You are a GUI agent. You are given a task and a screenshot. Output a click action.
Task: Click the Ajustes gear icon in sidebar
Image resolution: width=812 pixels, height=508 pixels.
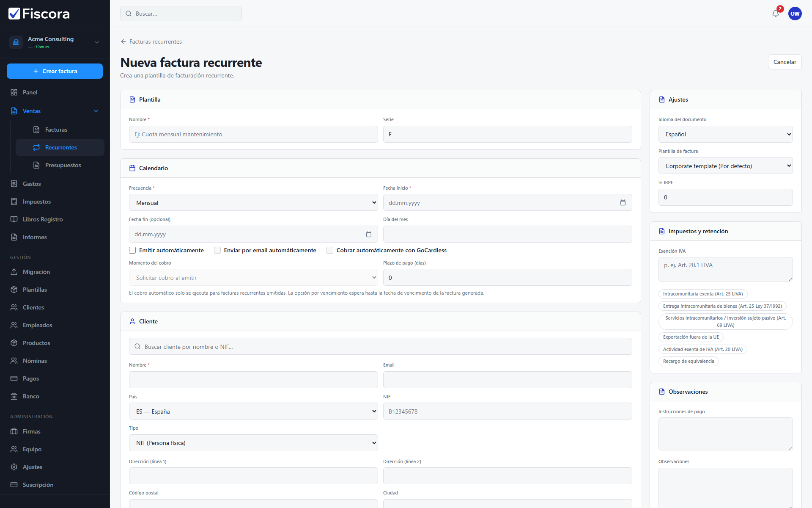pyautogui.click(x=14, y=467)
